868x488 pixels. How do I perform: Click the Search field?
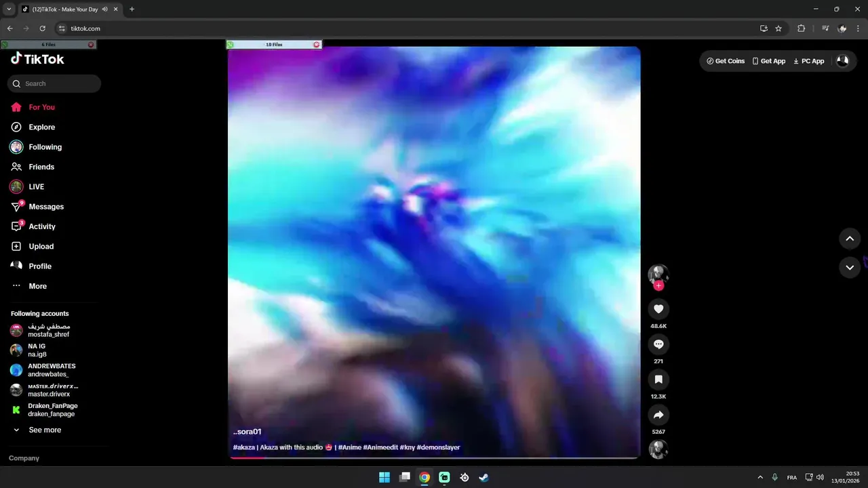(x=54, y=83)
